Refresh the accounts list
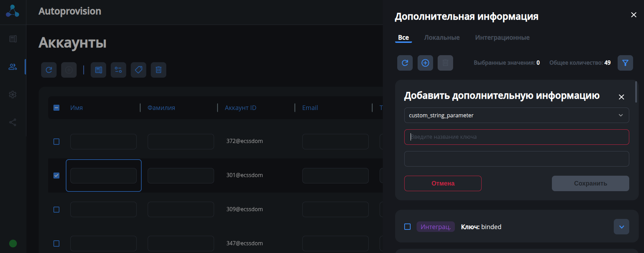644x253 pixels. [x=49, y=70]
